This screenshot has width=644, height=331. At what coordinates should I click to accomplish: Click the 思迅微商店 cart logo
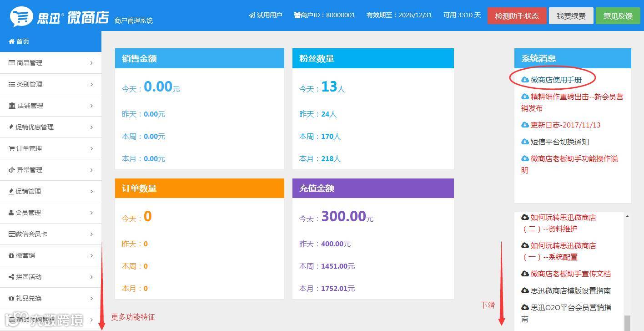tap(21, 17)
